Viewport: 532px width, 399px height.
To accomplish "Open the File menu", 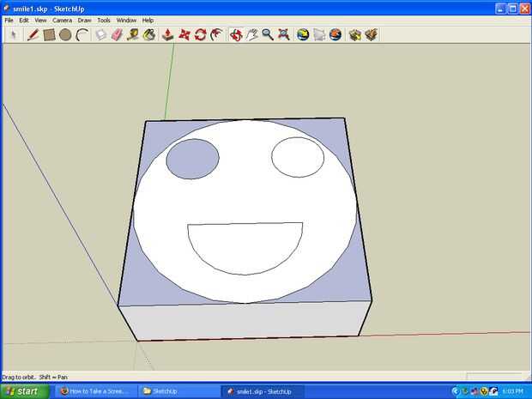I will [x=9, y=20].
